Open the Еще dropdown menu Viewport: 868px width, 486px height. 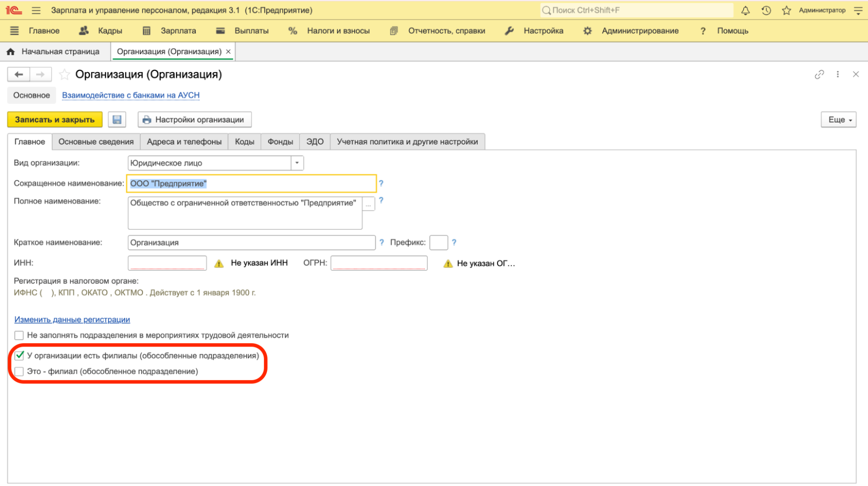[x=839, y=119]
